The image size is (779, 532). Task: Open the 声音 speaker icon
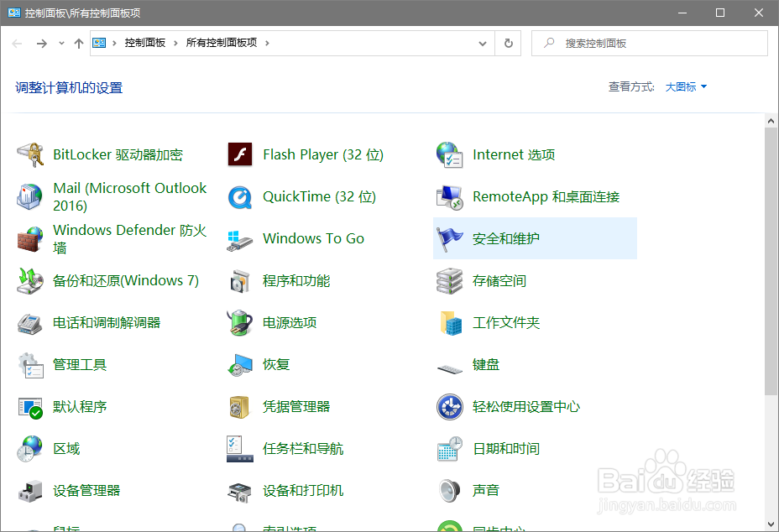[450, 491]
